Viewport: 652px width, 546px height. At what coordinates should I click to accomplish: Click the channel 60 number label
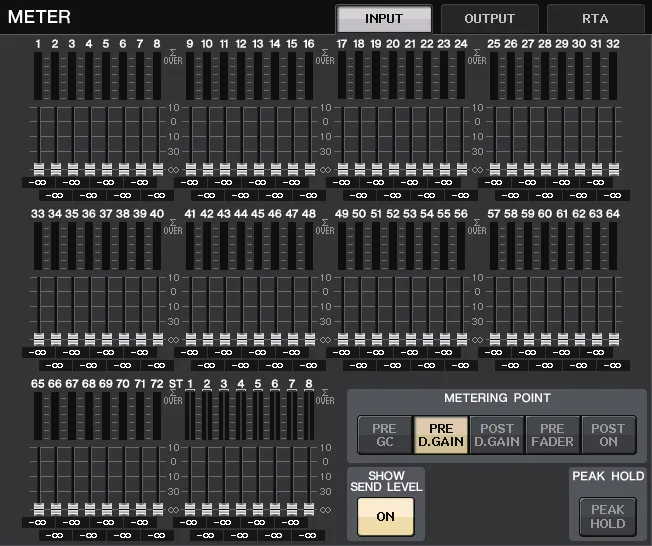pyautogui.click(x=545, y=214)
